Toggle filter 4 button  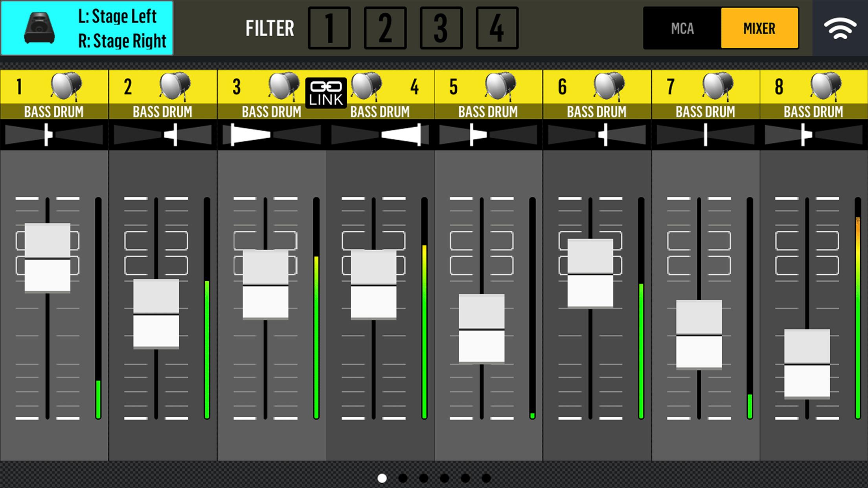[497, 28]
